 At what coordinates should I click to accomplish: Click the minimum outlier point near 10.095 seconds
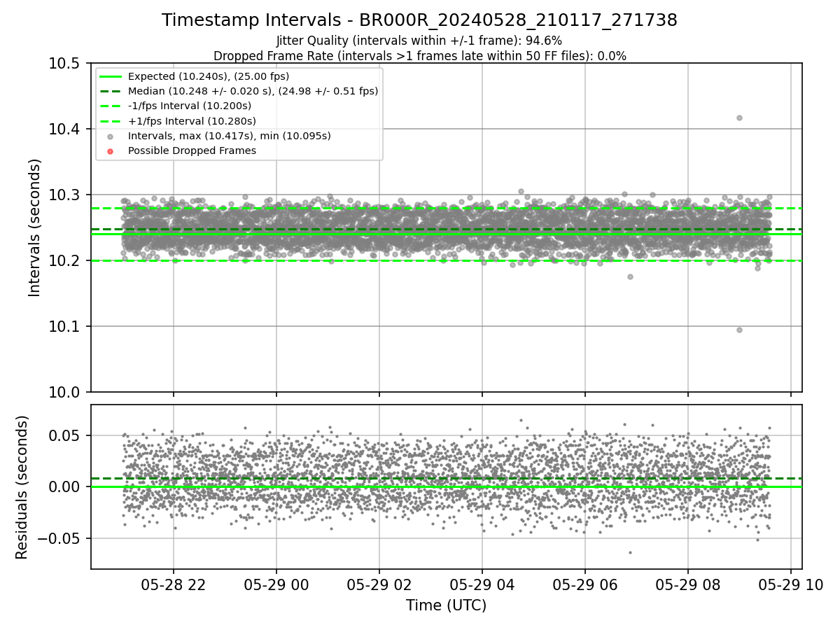tap(739, 330)
